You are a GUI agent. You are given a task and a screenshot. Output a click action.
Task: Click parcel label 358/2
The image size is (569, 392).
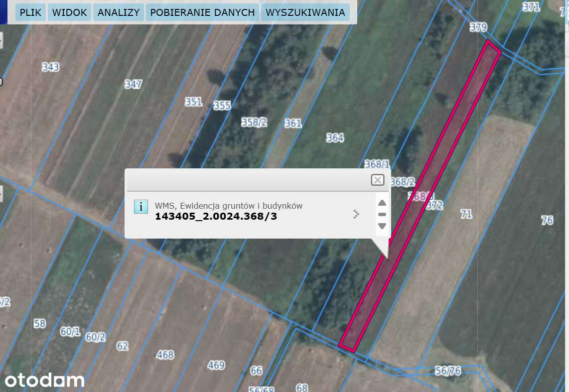pyautogui.click(x=254, y=122)
